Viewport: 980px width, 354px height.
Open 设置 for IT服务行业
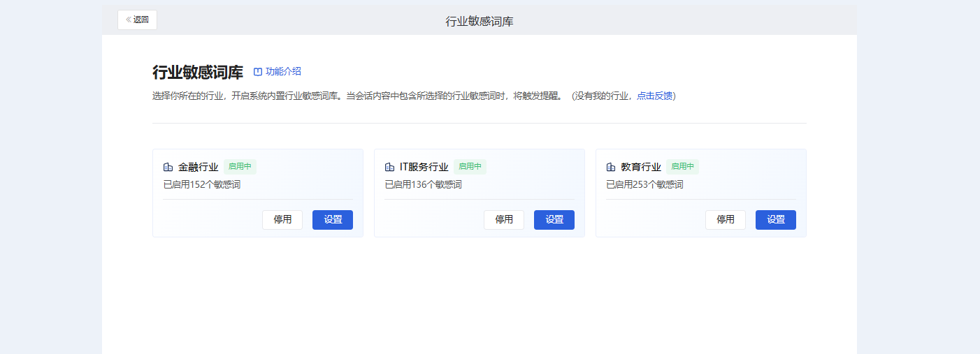tap(554, 220)
